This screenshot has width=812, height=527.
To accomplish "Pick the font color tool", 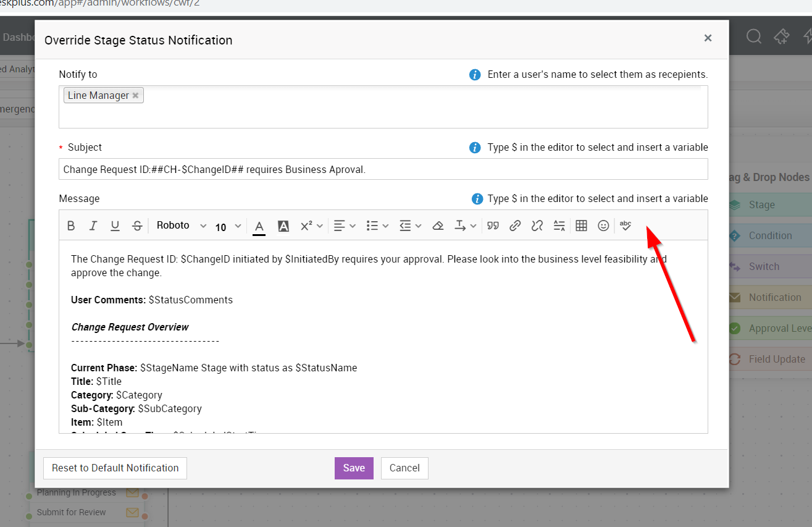I will point(259,226).
